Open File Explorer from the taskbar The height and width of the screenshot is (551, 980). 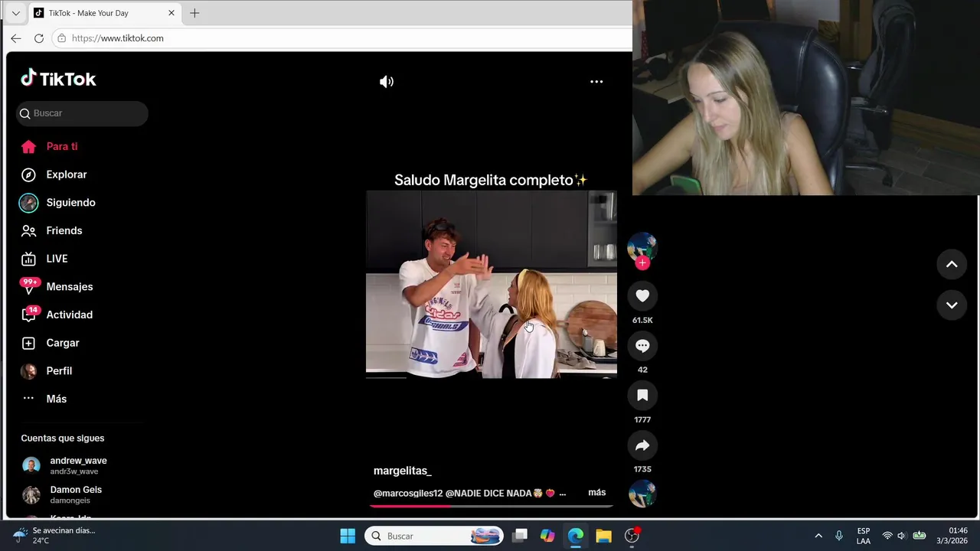pos(603,536)
